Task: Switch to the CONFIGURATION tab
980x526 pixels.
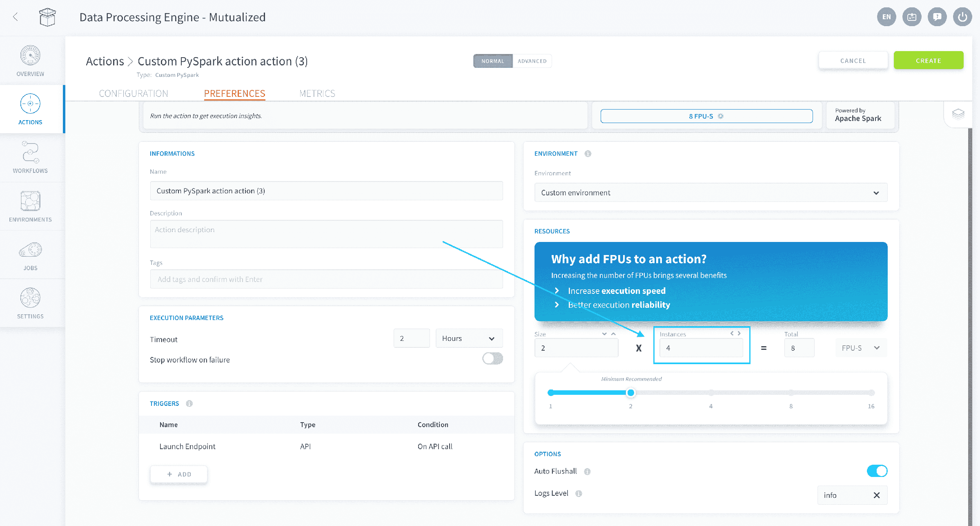Action: coord(134,94)
